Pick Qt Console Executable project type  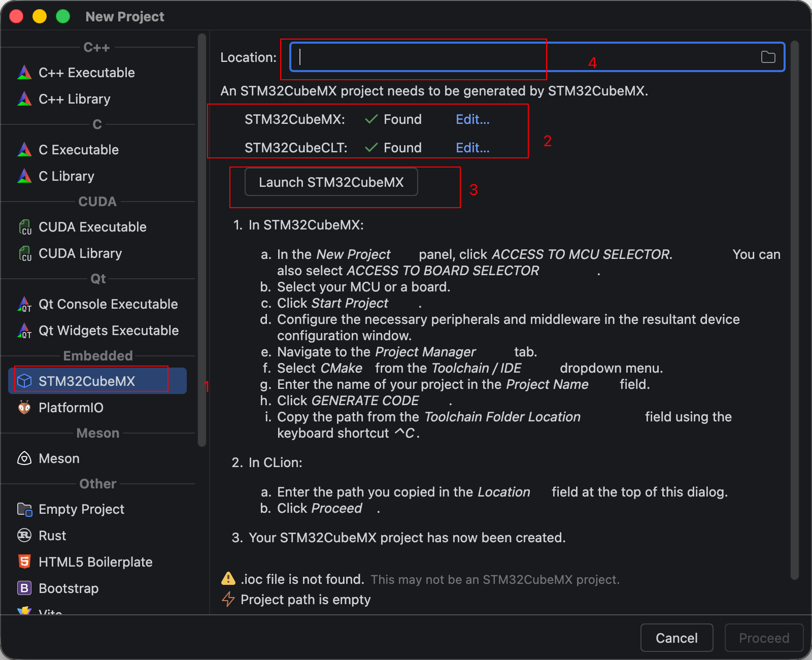click(x=97, y=304)
